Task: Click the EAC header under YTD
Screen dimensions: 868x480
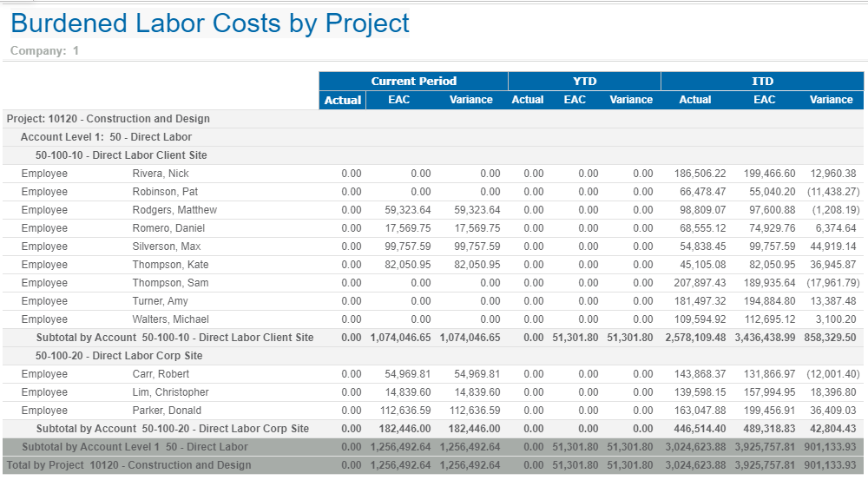Action: (575, 100)
